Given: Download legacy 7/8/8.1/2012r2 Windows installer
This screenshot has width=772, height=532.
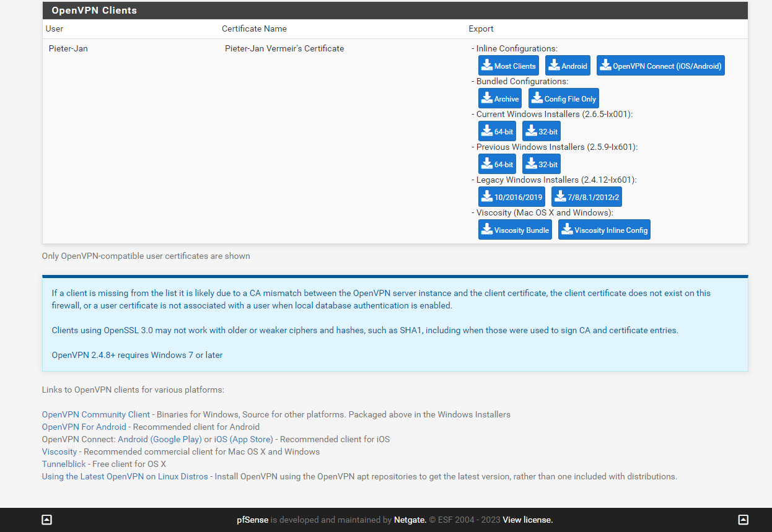Looking at the screenshot, I should (586, 197).
